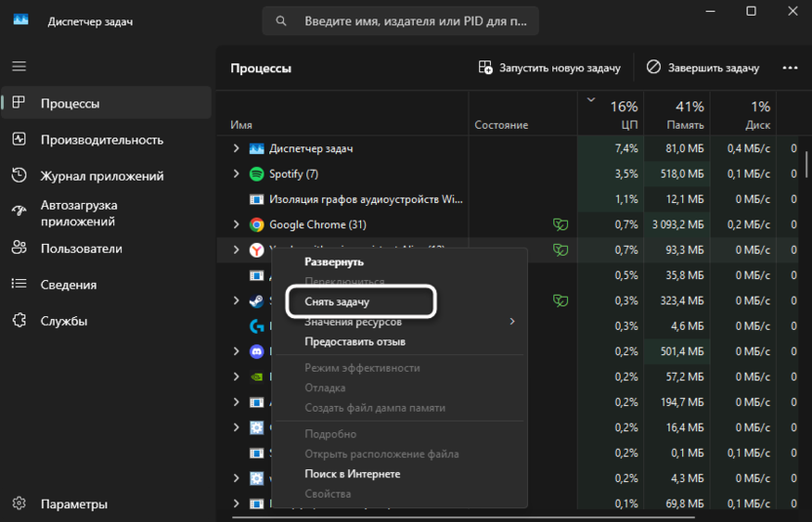Open Журнал приложений history icon
The width and height of the screenshot is (812, 522).
click(x=20, y=176)
